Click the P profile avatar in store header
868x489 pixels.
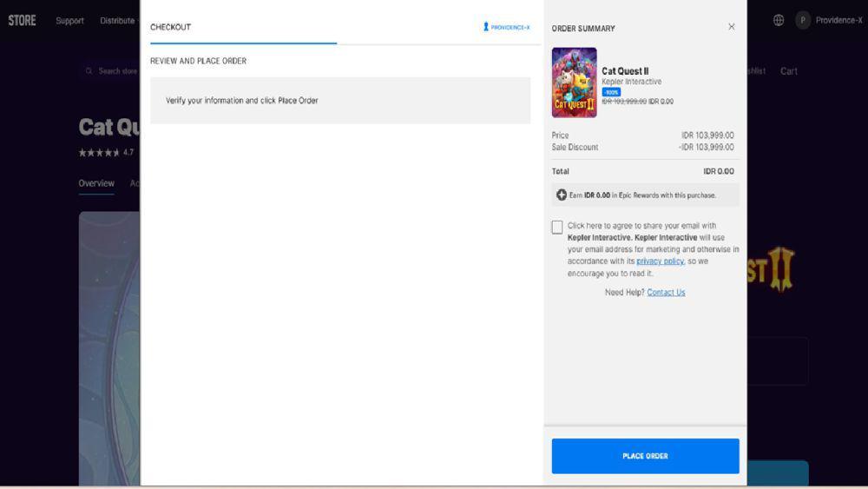point(803,21)
